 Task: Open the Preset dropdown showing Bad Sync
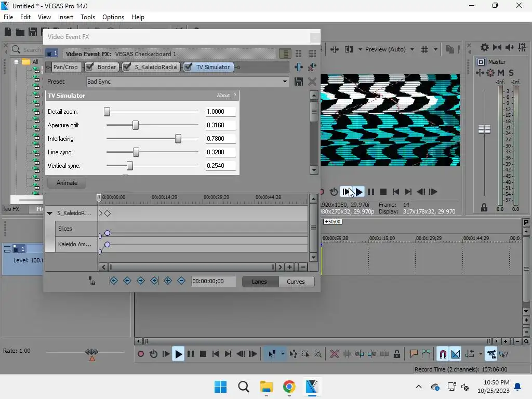coord(285,82)
